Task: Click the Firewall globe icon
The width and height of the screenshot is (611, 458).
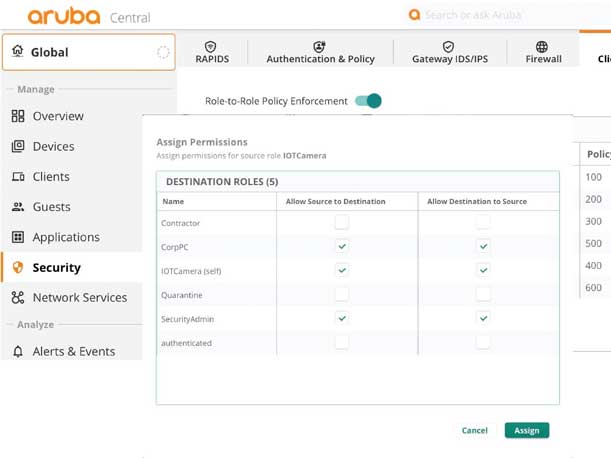Action: point(542,47)
